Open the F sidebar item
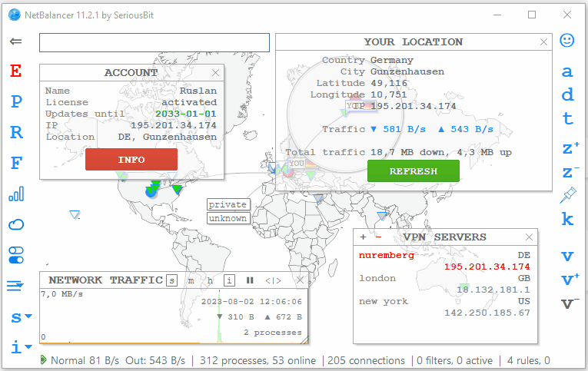The width and height of the screenshot is (588, 371). point(16,163)
